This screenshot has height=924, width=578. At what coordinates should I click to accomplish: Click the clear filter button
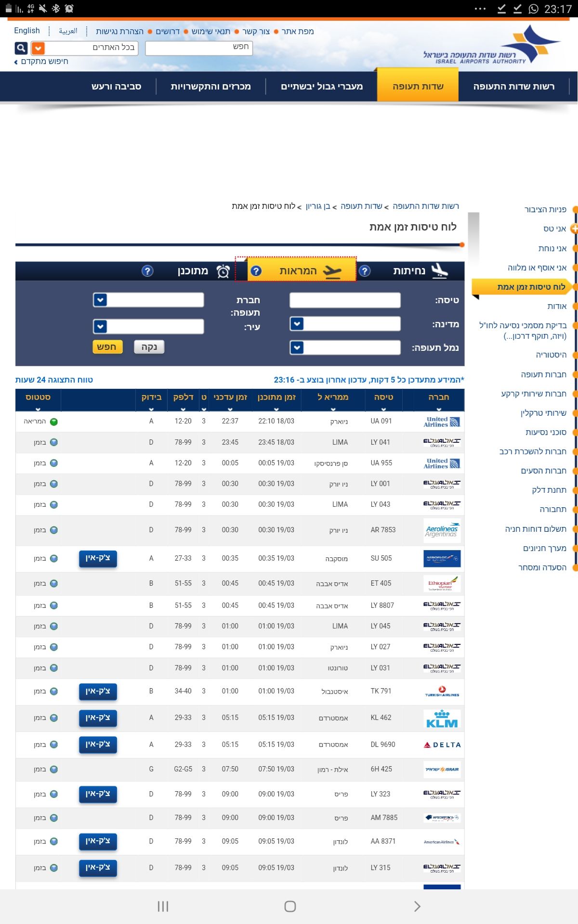click(x=149, y=347)
